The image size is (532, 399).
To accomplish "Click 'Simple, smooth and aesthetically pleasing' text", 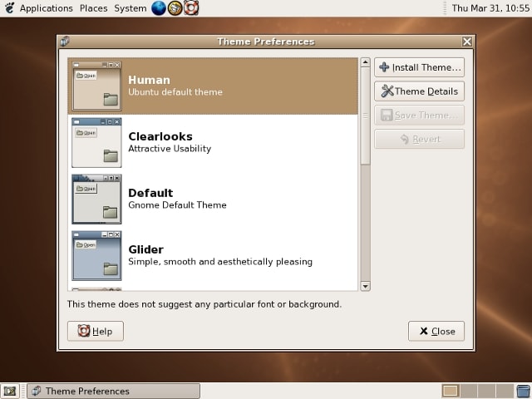I will click(220, 262).
